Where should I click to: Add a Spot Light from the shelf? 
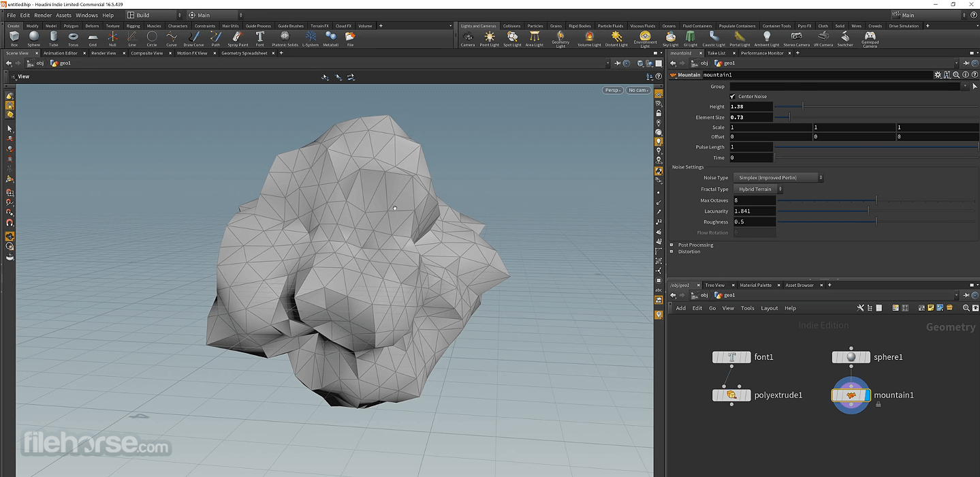[511, 39]
